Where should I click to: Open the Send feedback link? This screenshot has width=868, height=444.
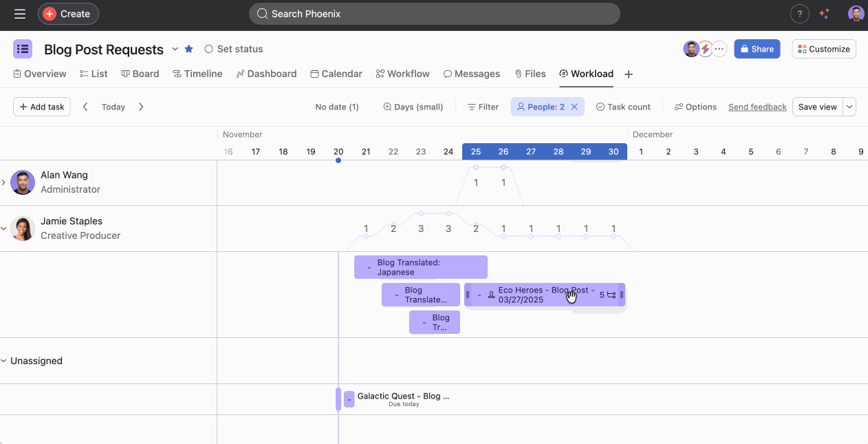(x=757, y=107)
